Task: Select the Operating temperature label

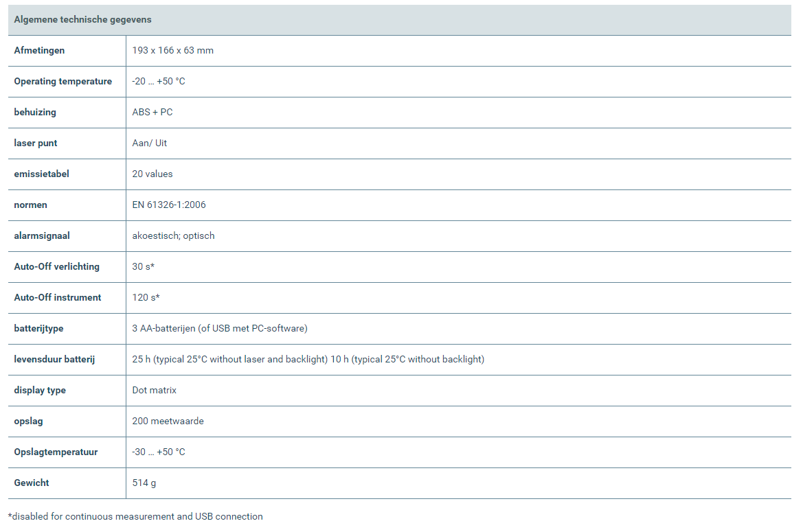Action: [x=63, y=81]
